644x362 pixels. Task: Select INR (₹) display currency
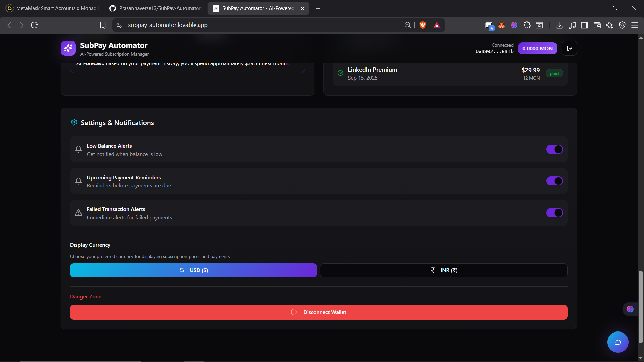[443, 270]
